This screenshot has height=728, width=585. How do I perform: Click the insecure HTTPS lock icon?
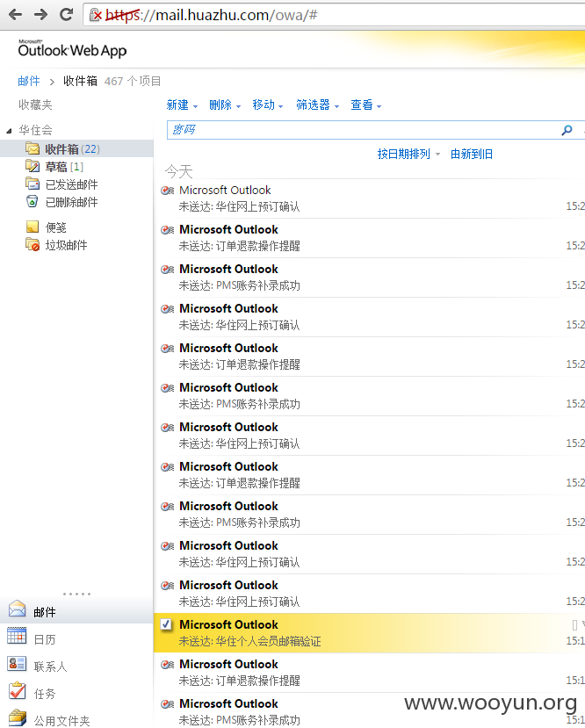[x=95, y=15]
